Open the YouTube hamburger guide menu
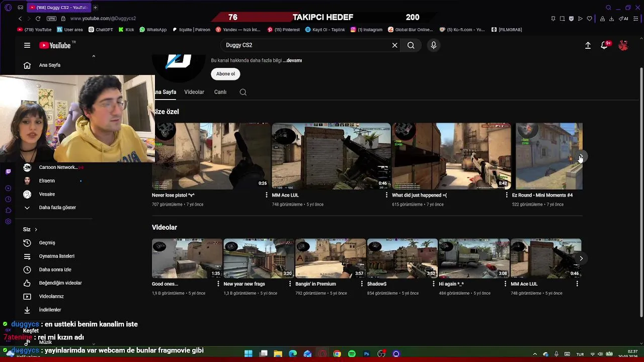Screen dimensions: 644x362 coord(27,45)
